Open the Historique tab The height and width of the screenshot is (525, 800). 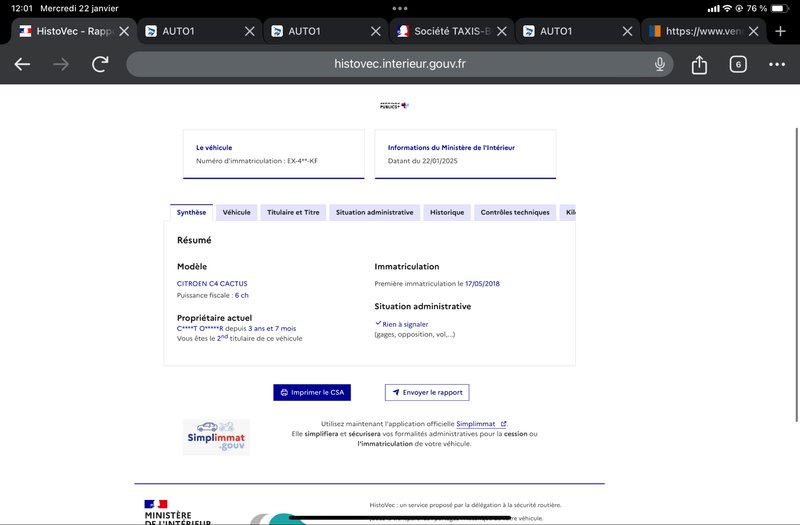pyautogui.click(x=447, y=212)
